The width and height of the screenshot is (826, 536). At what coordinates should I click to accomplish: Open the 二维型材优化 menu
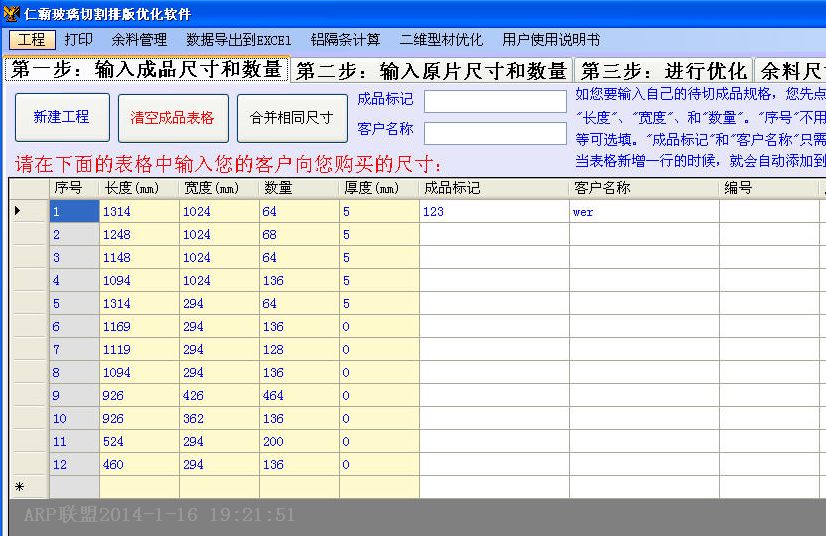coord(441,40)
